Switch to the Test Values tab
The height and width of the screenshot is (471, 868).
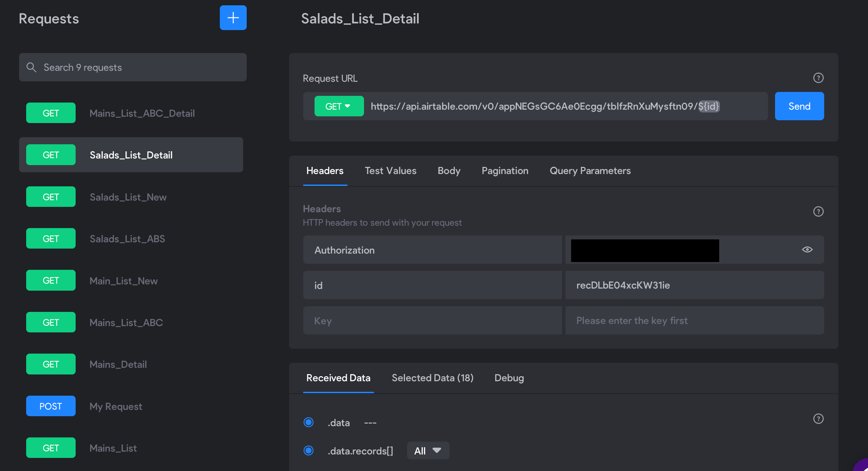391,171
